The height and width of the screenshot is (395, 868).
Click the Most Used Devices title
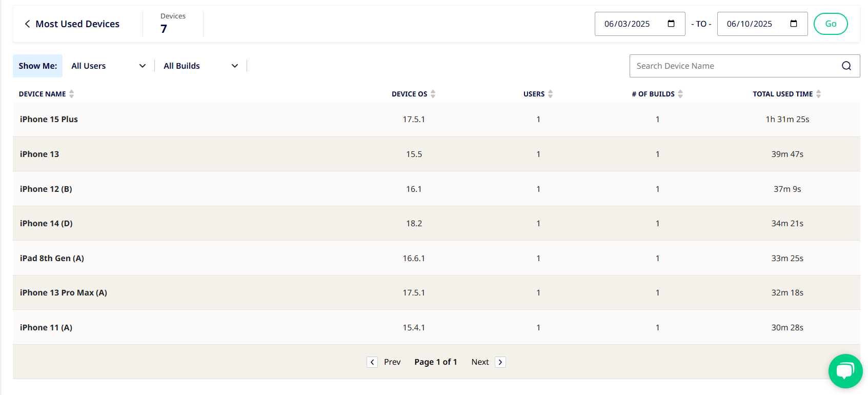[77, 24]
